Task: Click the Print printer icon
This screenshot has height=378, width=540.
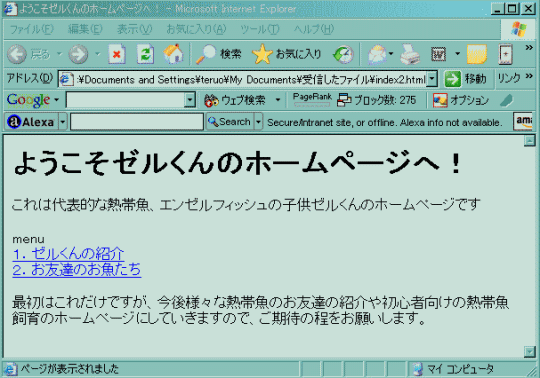Action: [x=410, y=54]
